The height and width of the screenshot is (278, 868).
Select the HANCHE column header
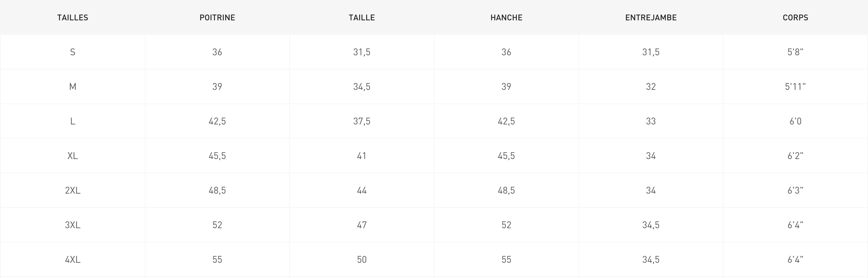tap(506, 18)
